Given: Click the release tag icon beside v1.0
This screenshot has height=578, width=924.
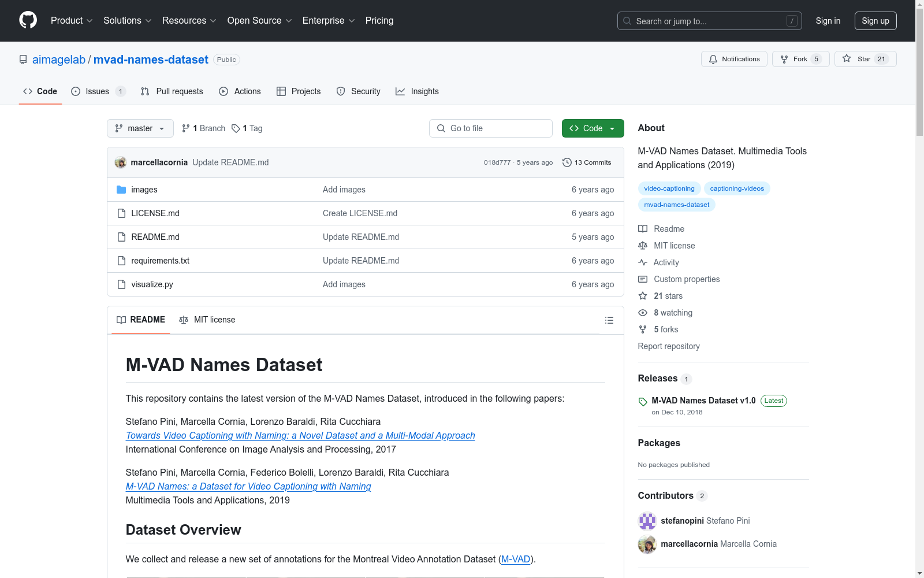Looking at the screenshot, I should pos(643,402).
